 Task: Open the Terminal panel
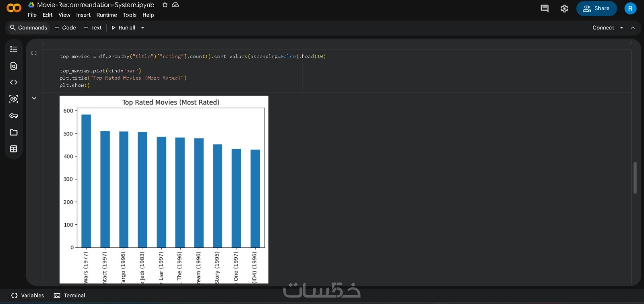tap(70, 296)
